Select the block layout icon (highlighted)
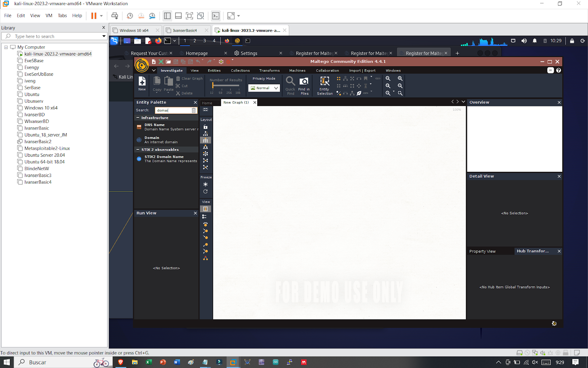This screenshot has width=588, height=368. pyautogui.click(x=205, y=140)
